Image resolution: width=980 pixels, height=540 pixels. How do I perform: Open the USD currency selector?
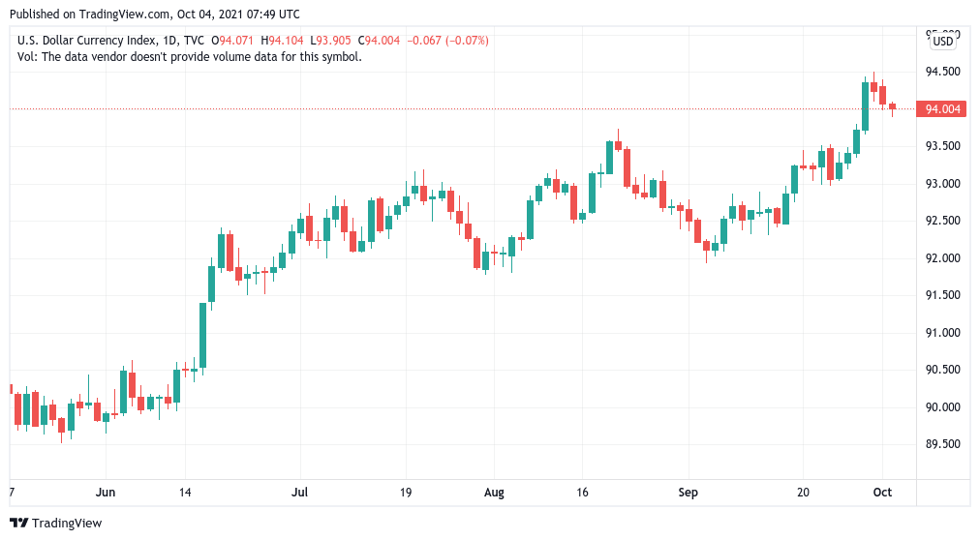tap(942, 41)
